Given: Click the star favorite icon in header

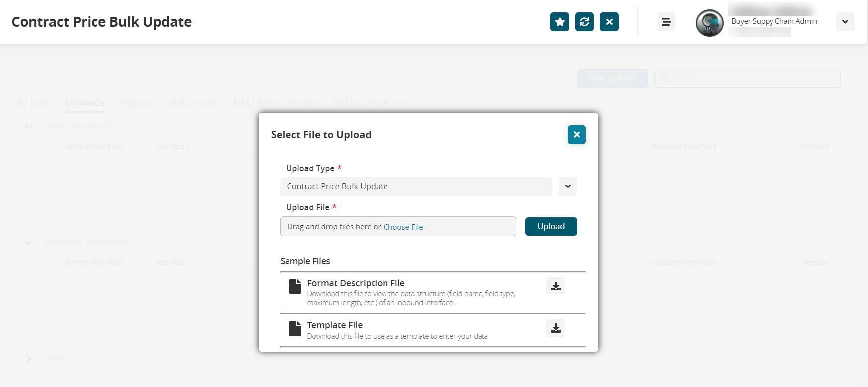Looking at the screenshot, I should (560, 22).
